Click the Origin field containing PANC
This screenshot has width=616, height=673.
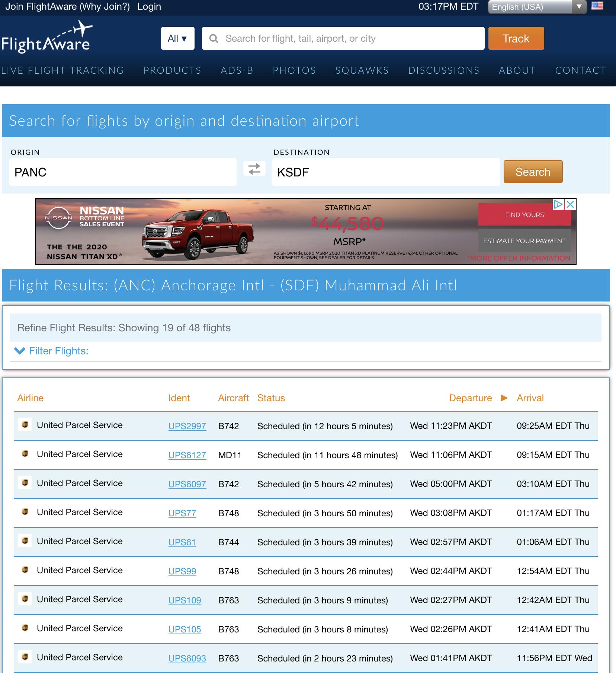click(x=123, y=172)
